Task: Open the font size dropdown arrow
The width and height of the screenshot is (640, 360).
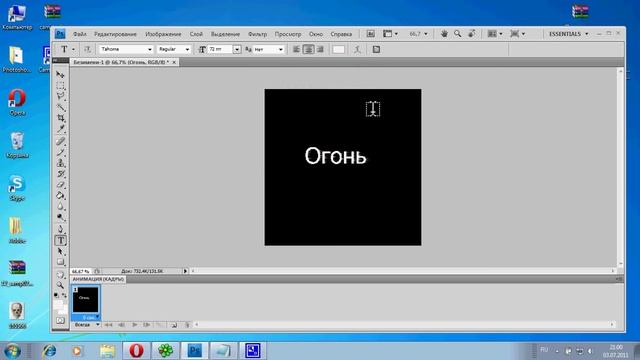Action: (237, 49)
